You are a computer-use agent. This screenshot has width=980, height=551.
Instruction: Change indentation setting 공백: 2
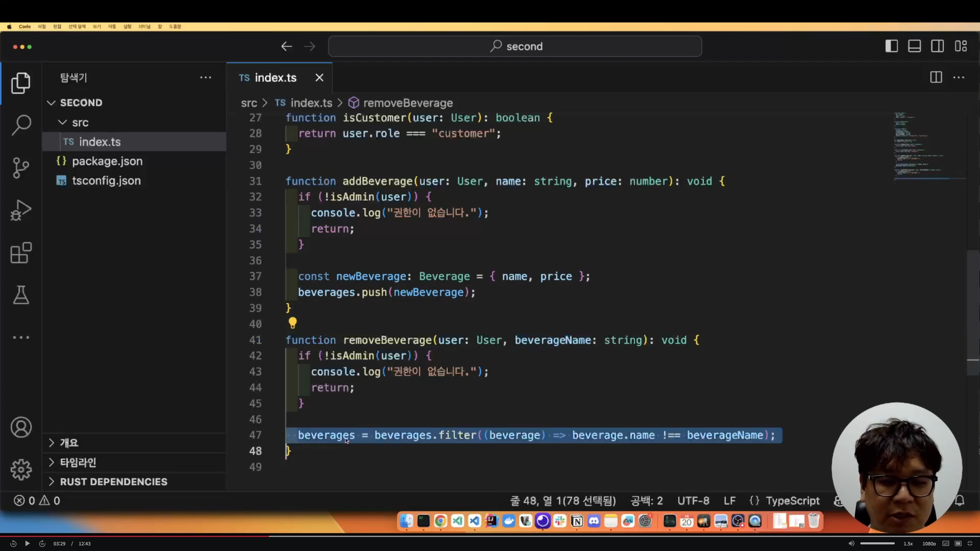tap(647, 500)
